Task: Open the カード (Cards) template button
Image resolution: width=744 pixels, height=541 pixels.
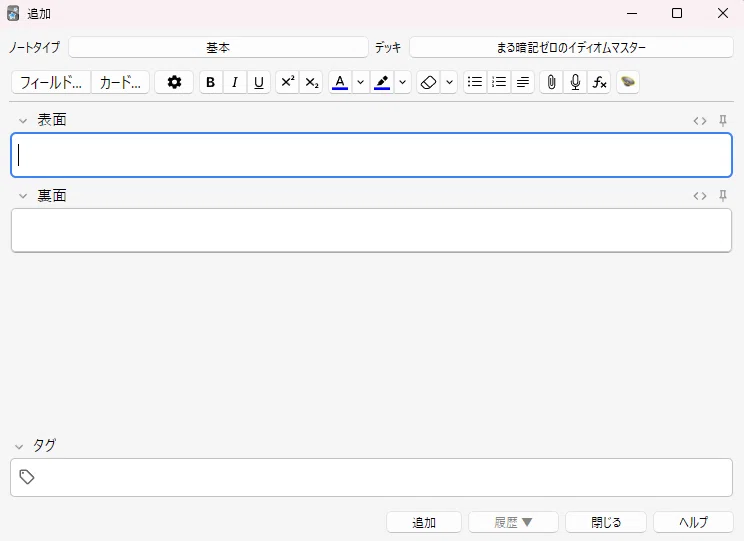Action: [x=120, y=83]
